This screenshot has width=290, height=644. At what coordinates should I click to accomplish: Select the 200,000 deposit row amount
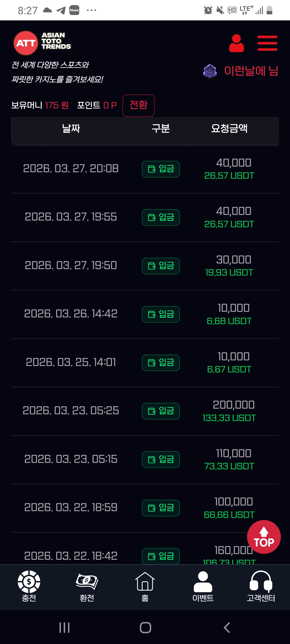click(234, 405)
